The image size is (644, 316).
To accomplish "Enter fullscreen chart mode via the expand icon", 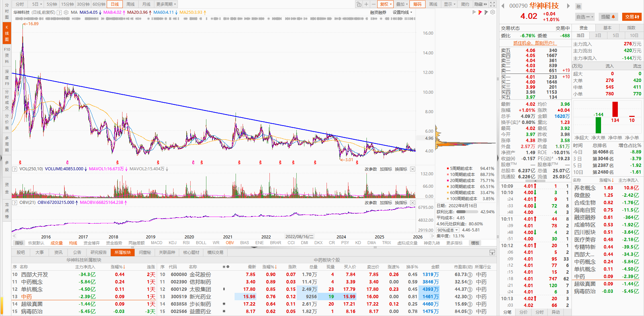I will [x=492, y=4].
